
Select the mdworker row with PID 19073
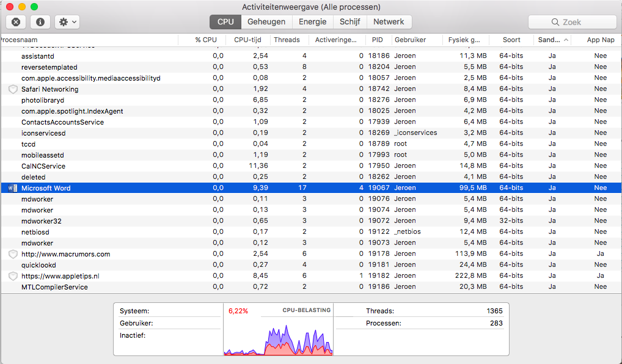click(x=311, y=243)
